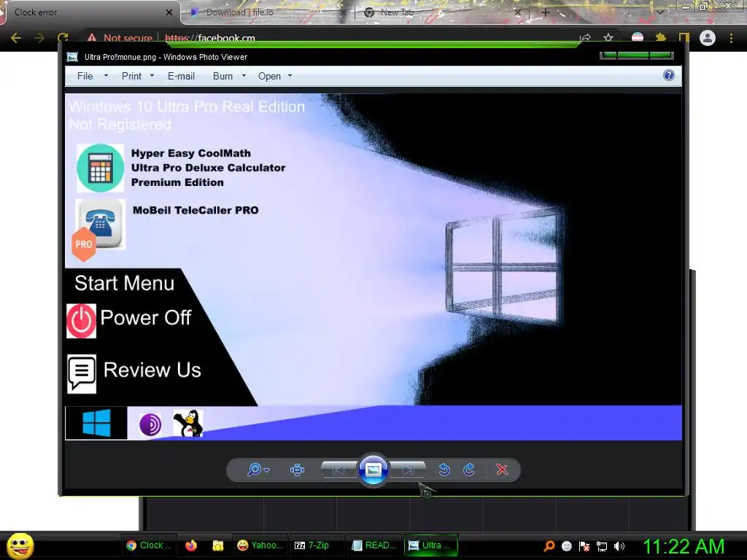Click the 11:22 AM clock
The width and height of the screenshot is (747, 560).
point(684,546)
